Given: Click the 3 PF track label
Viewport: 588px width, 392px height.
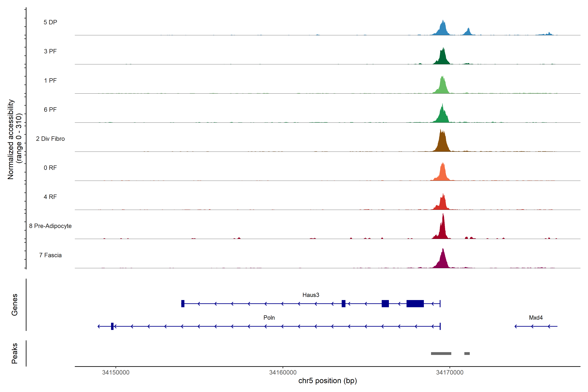Looking at the screenshot, I should (x=50, y=51).
